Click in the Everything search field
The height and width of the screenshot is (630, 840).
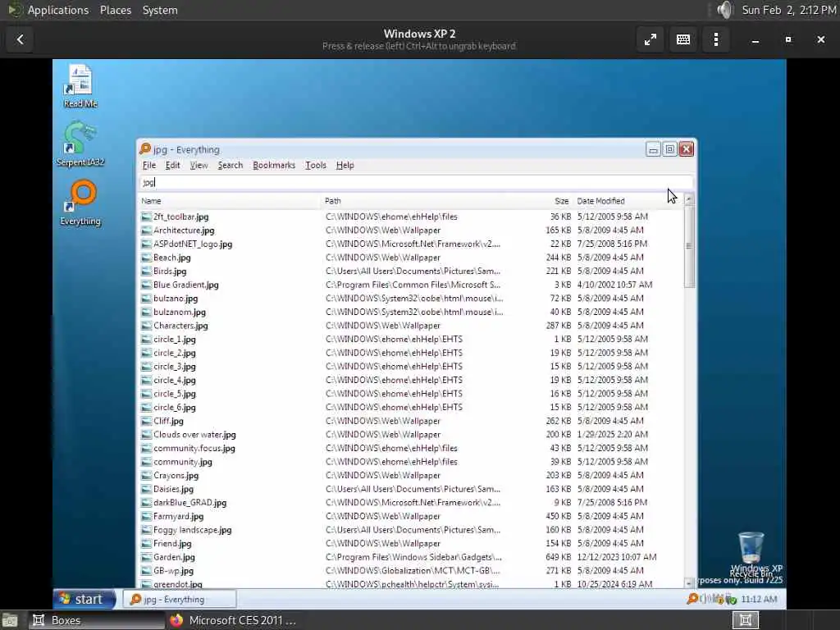[416, 183]
